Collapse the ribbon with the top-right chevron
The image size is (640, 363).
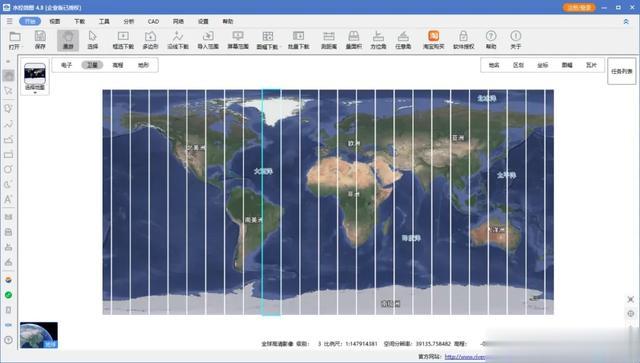click(626, 21)
